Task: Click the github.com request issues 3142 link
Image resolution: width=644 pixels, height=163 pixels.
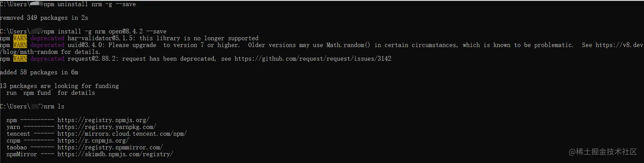Action: tap(313, 58)
